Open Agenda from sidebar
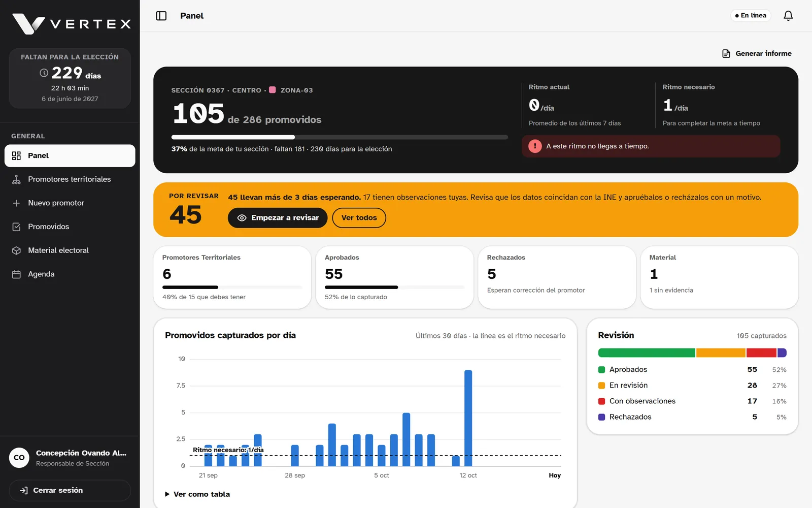This screenshot has height=508, width=812. point(70,274)
